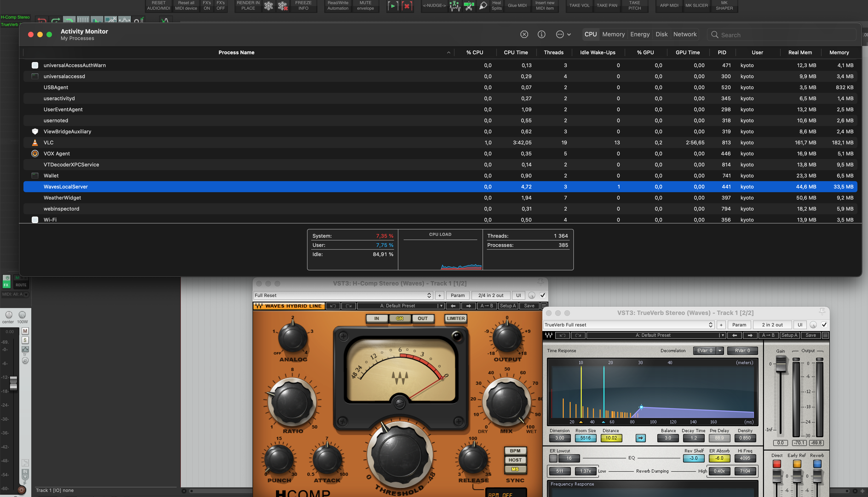Stop selected process in Activity Monitor
Viewport: 868px width, 497px height.
pyautogui.click(x=524, y=34)
